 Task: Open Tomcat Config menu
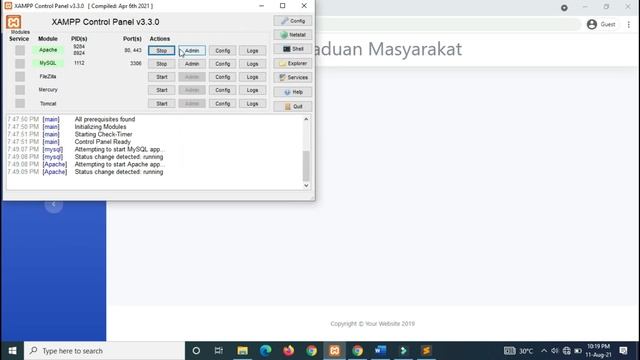pos(222,104)
